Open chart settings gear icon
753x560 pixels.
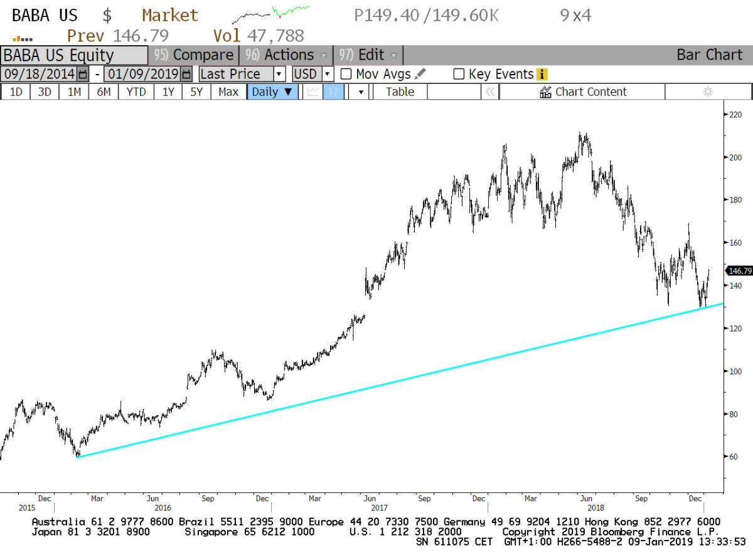[708, 92]
